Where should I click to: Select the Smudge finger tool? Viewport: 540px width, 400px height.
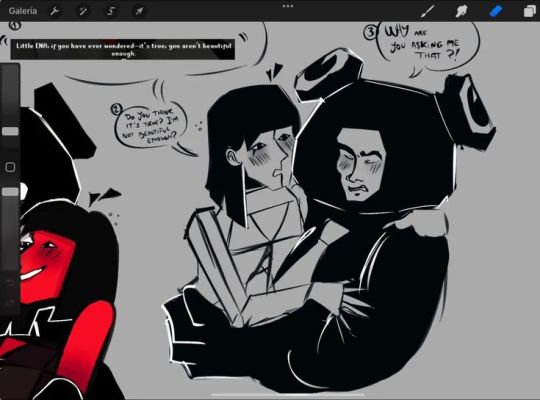(461, 11)
